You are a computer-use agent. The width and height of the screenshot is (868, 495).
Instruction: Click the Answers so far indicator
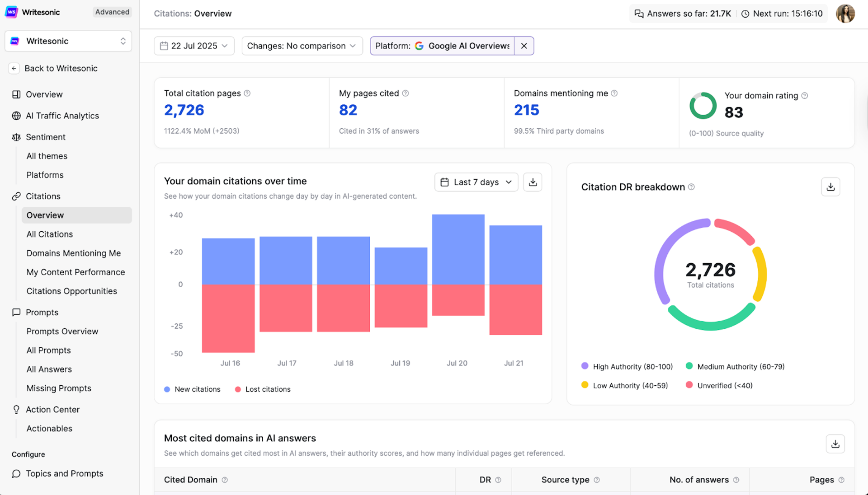[x=683, y=14]
